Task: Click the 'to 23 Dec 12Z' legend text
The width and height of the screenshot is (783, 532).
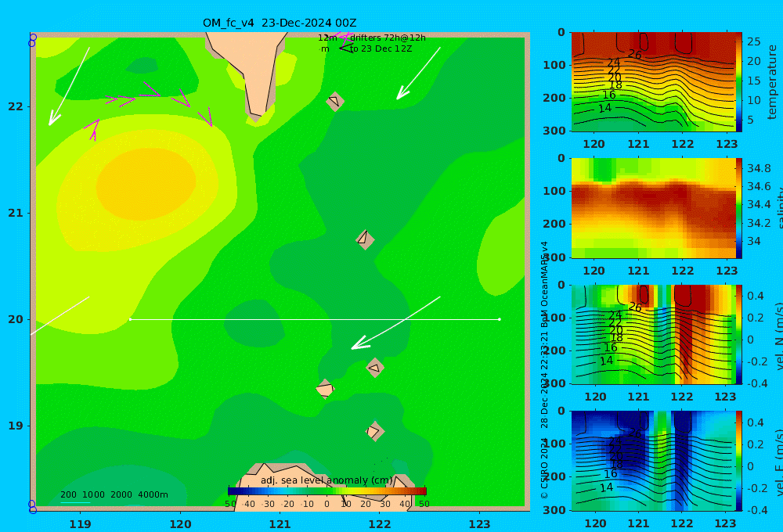Action: (381, 49)
